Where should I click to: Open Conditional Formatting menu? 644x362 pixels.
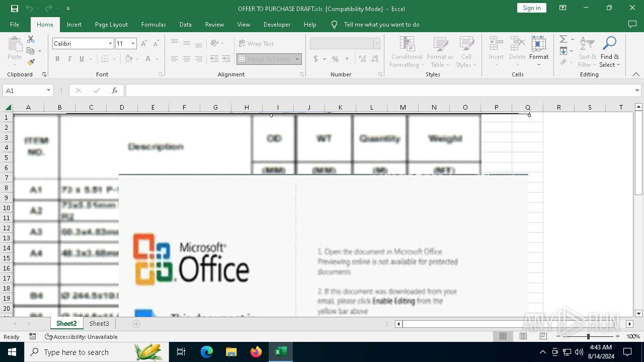(x=407, y=52)
